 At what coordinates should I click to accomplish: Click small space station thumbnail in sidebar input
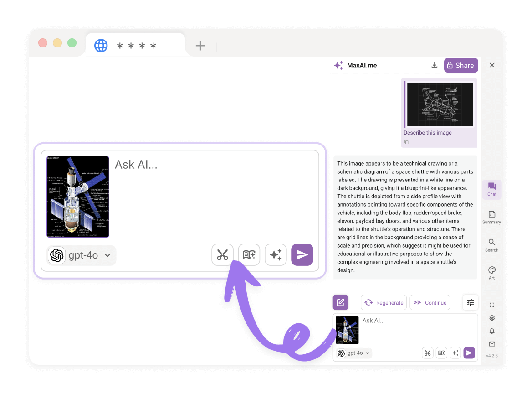pyautogui.click(x=347, y=330)
